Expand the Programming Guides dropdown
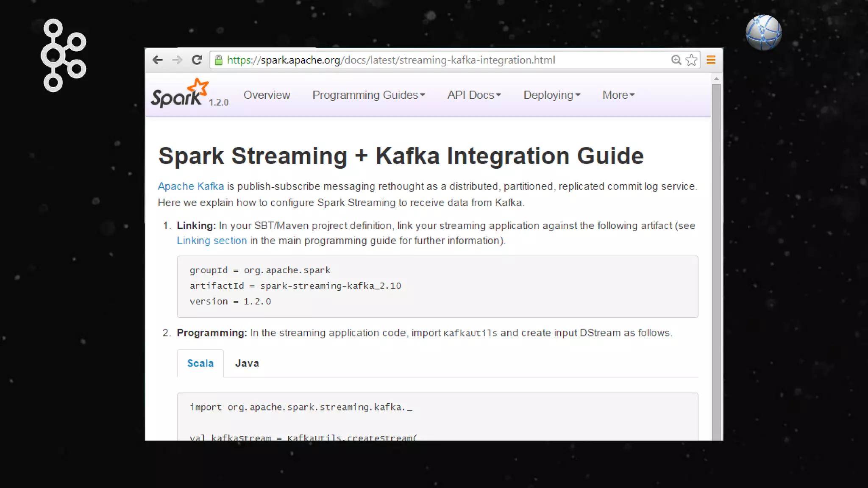 tap(368, 95)
